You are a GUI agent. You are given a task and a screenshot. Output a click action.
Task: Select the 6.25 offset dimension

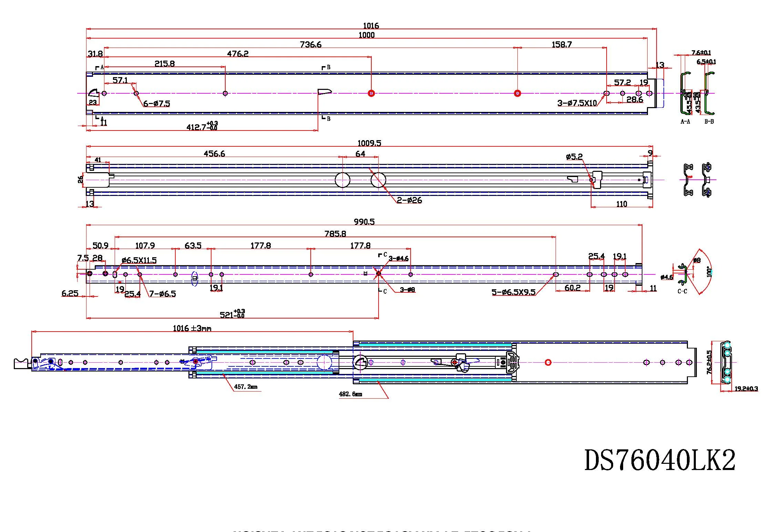70,293
